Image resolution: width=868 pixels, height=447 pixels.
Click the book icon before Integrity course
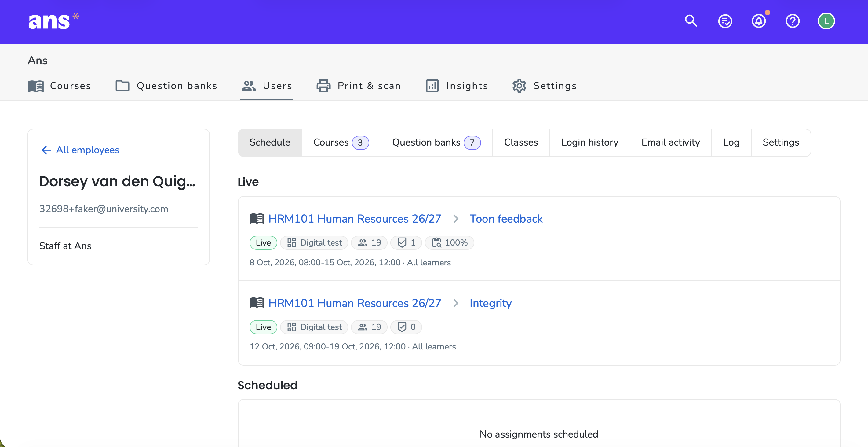coord(257,303)
